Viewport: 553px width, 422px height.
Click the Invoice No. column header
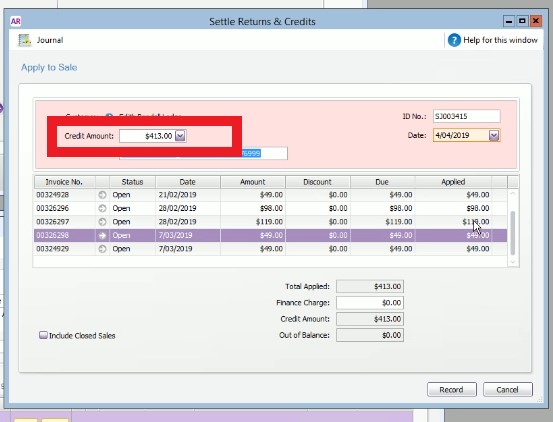(x=64, y=182)
